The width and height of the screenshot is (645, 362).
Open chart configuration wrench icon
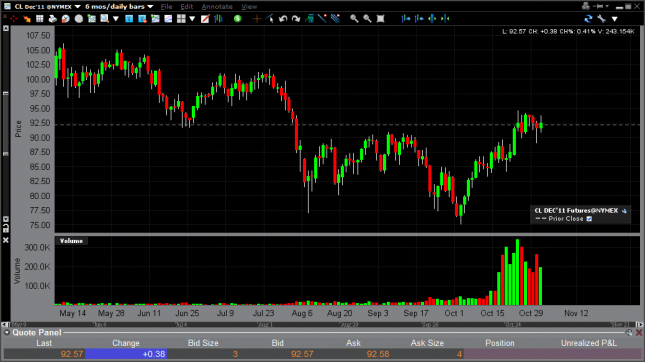click(x=601, y=19)
